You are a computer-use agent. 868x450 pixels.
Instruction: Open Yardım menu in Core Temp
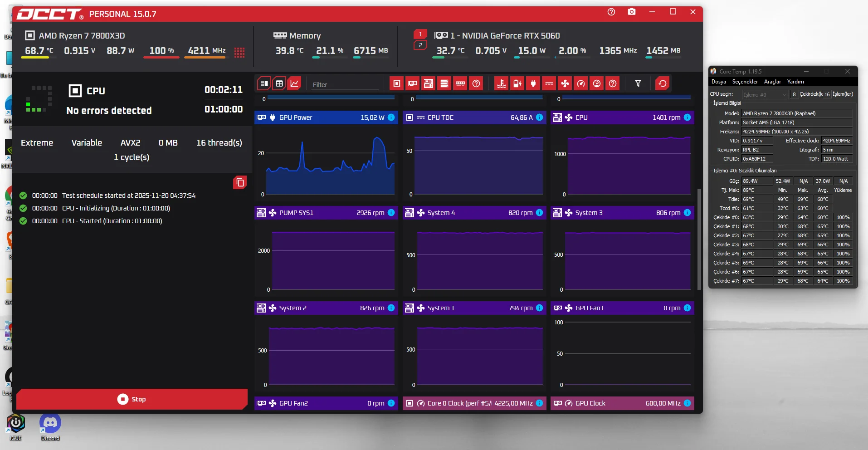click(x=795, y=82)
